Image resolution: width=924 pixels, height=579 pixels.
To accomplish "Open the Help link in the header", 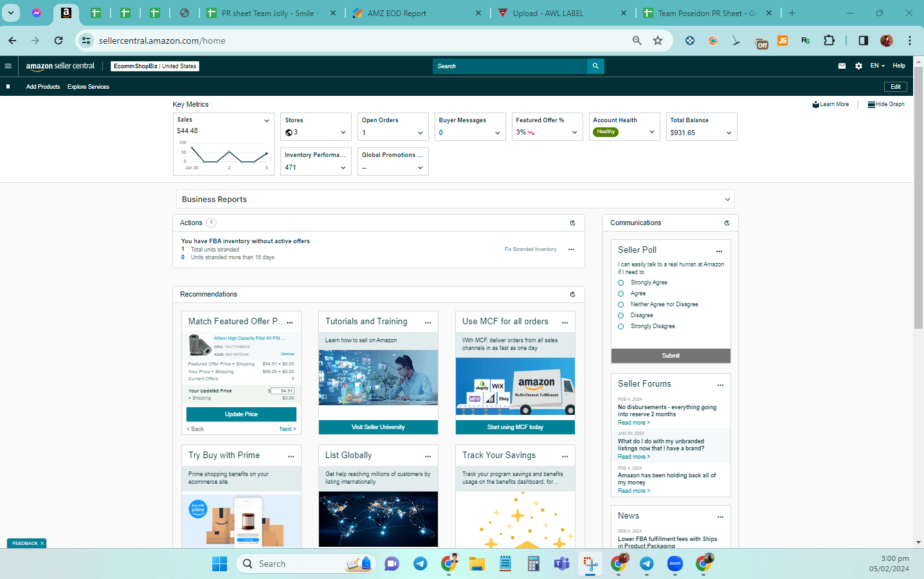I will point(899,66).
